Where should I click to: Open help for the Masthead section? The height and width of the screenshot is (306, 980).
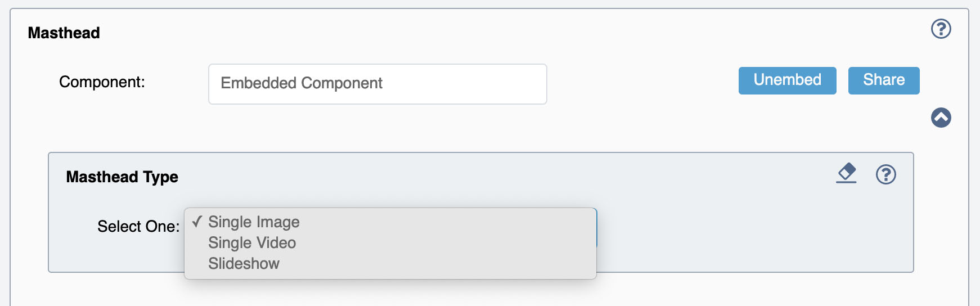point(941,29)
